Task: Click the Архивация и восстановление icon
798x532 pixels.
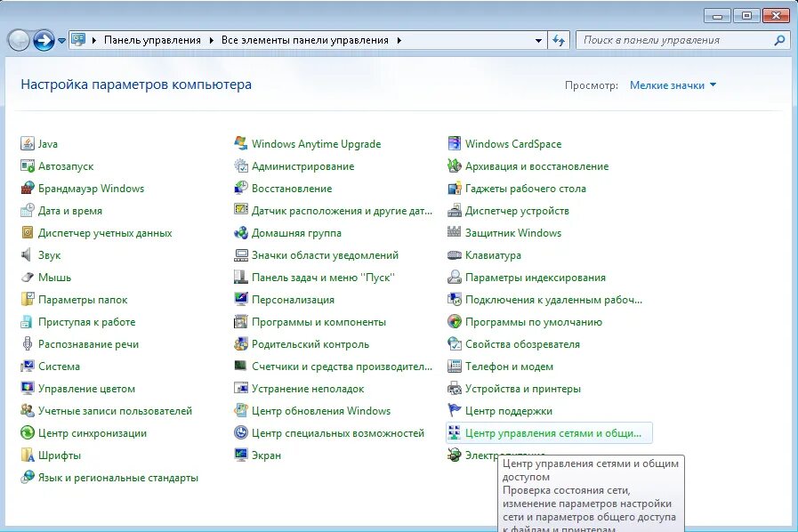Action: 455,166
